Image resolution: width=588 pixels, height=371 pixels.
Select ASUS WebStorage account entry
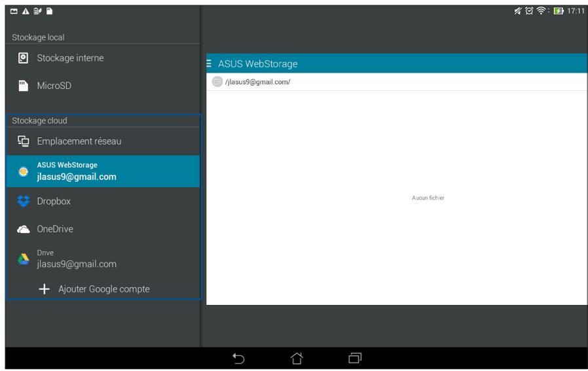102,171
